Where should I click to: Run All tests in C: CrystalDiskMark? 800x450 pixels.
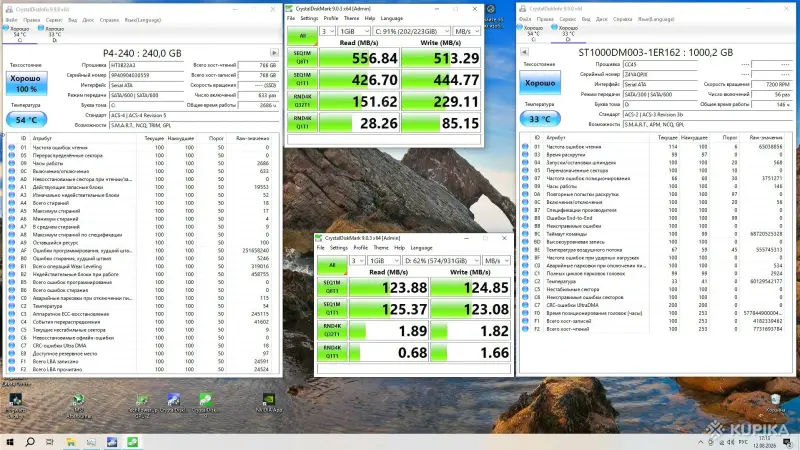tap(302, 36)
